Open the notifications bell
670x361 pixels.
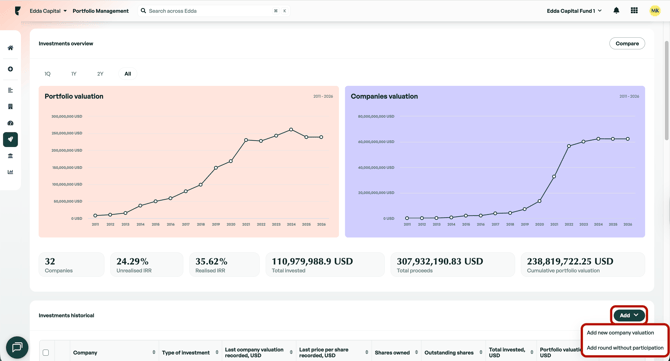[616, 11]
